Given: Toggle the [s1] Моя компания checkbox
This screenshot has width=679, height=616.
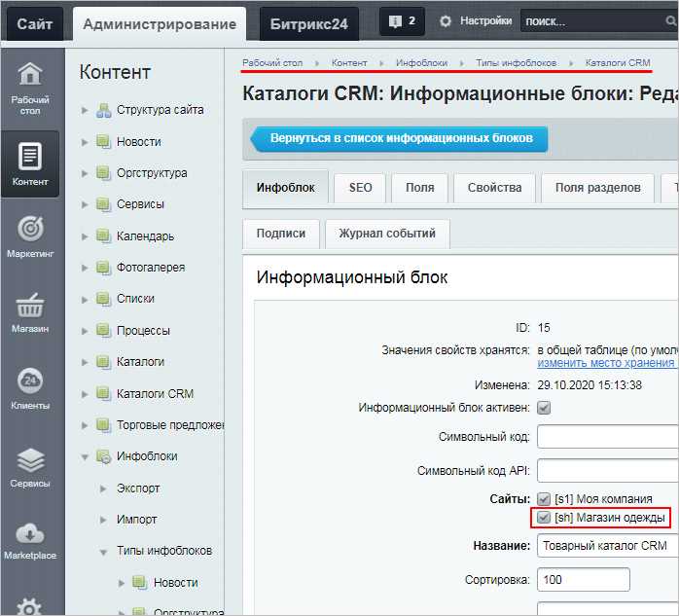Looking at the screenshot, I should (544, 499).
